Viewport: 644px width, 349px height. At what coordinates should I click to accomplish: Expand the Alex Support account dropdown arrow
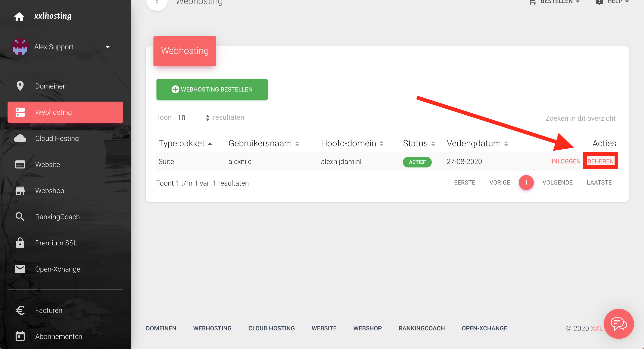point(108,47)
